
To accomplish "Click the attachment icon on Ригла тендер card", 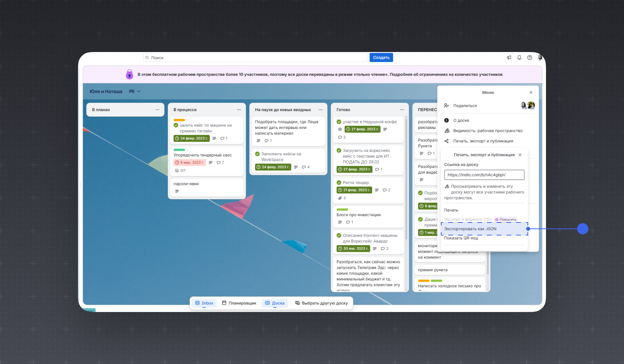I will click(340, 198).
